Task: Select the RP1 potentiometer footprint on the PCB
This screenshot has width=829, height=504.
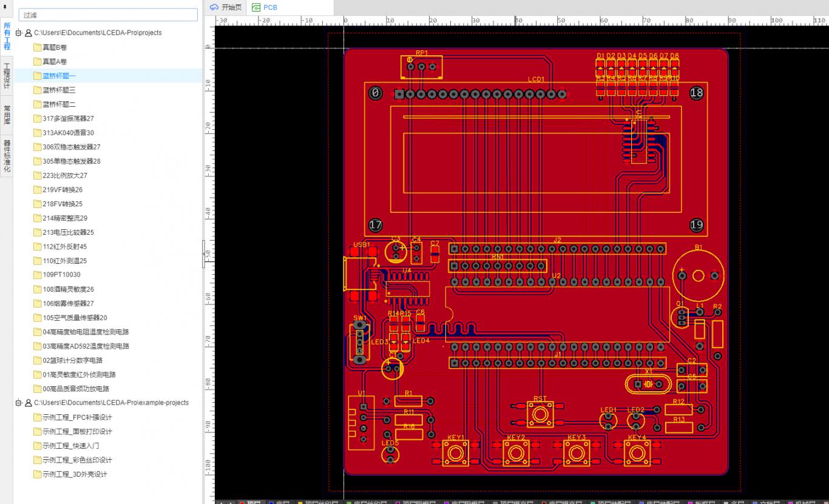Action: [421, 67]
